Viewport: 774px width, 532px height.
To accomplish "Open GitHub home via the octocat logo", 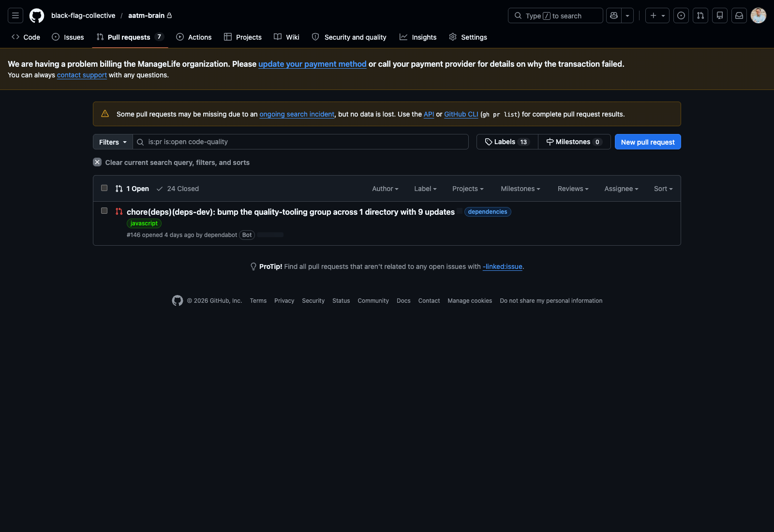I will tap(36, 15).
